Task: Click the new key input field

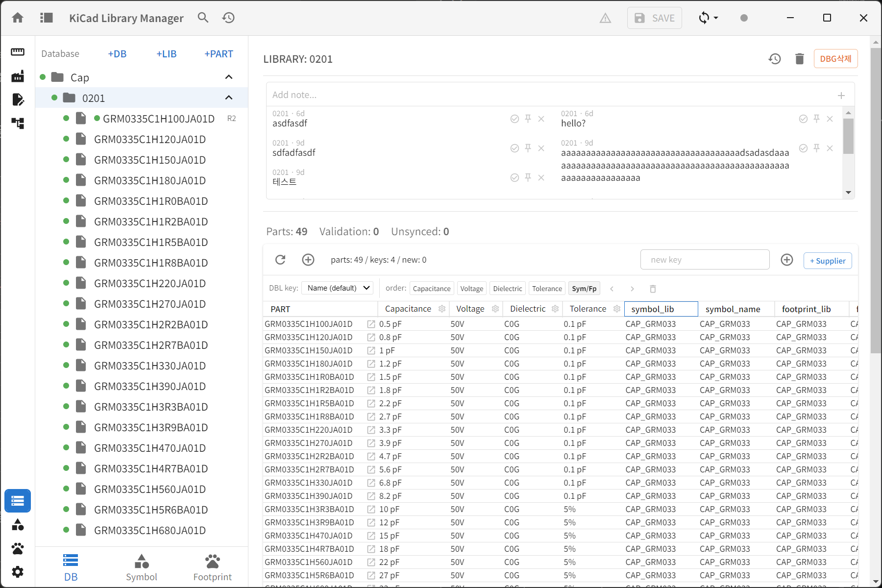Action: (705, 260)
